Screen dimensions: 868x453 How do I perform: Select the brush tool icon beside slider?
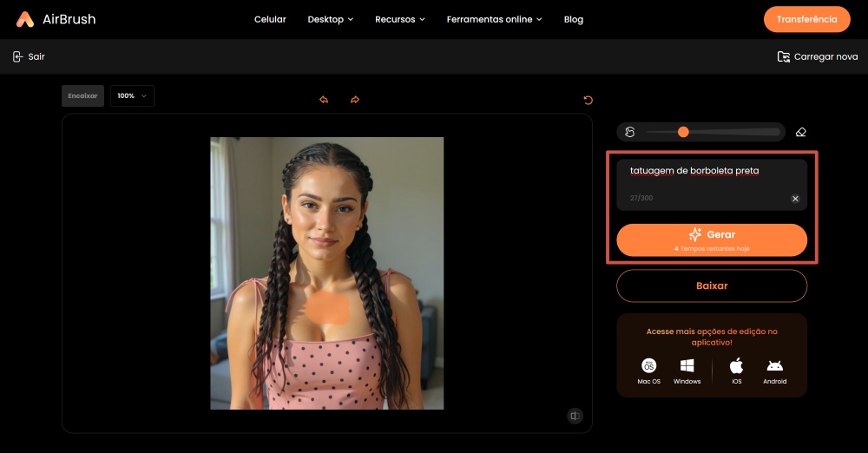(630, 132)
